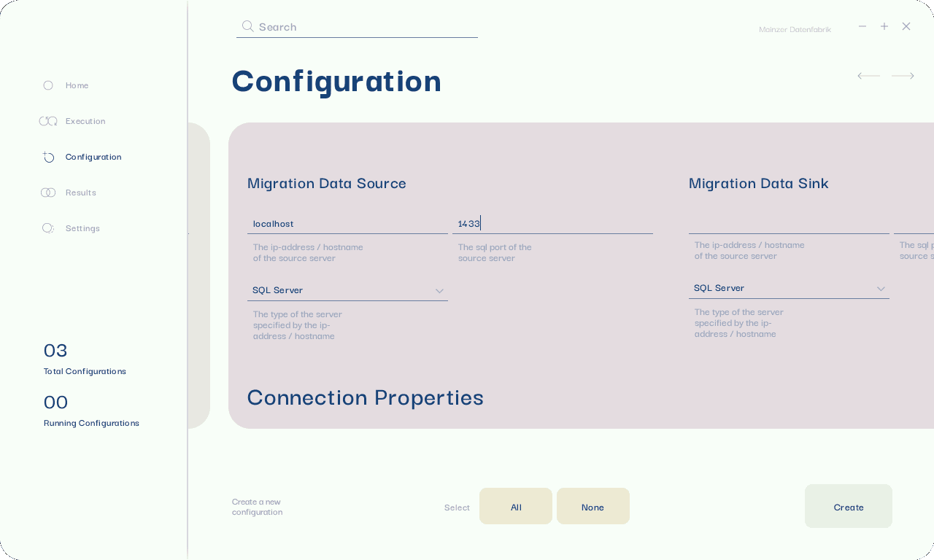Go to next page with right arrow
The height and width of the screenshot is (560, 934).
click(903, 76)
